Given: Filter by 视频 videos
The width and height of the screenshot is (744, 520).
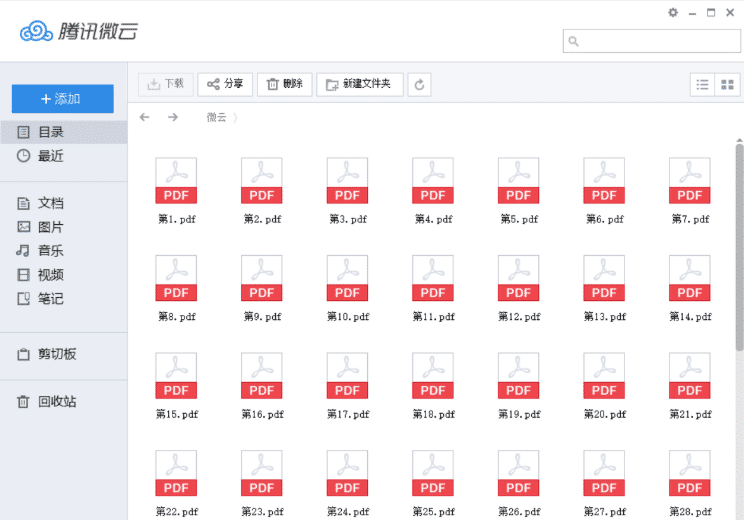Looking at the screenshot, I should [x=64, y=275].
